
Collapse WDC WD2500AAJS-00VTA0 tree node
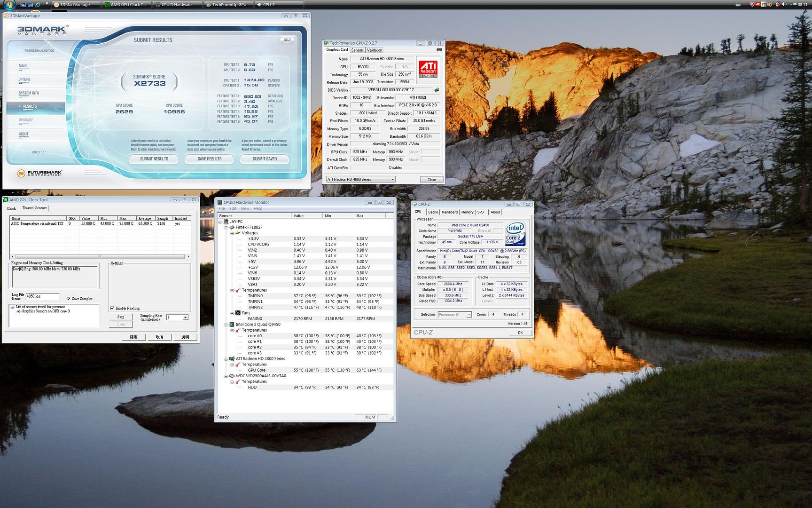point(226,376)
